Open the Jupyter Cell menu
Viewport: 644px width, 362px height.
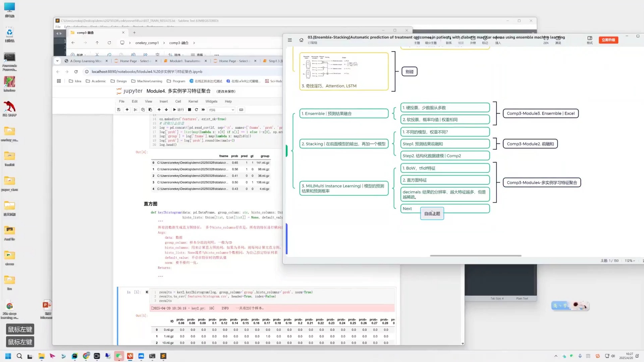tap(178, 101)
